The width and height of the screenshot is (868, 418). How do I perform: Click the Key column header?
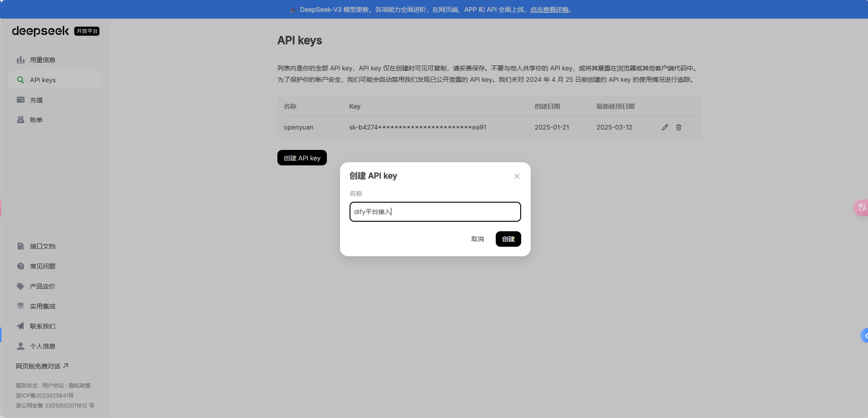coord(355,106)
